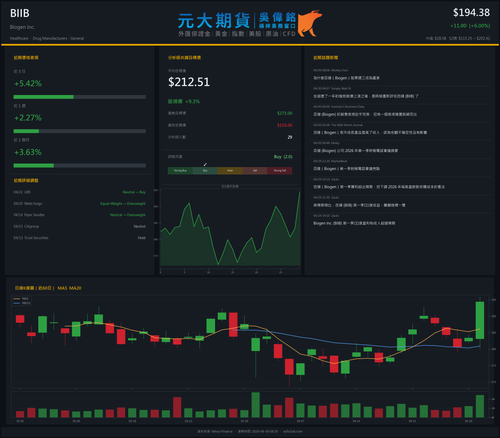Click the 04/13 Truist Securities rating row
500x438 pixels.
pyautogui.click(x=80, y=238)
